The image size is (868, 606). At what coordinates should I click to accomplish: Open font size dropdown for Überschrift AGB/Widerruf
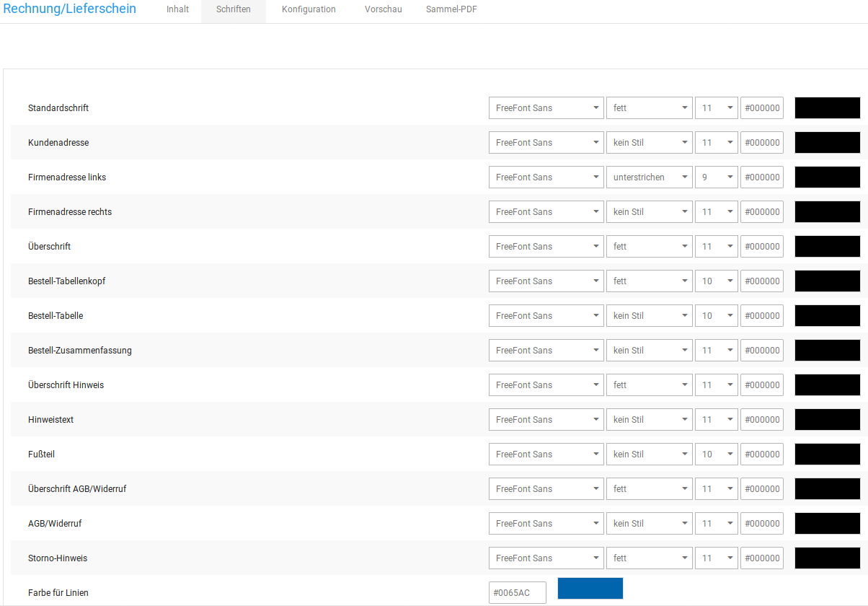pyautogui.click(x=716, y=489)
